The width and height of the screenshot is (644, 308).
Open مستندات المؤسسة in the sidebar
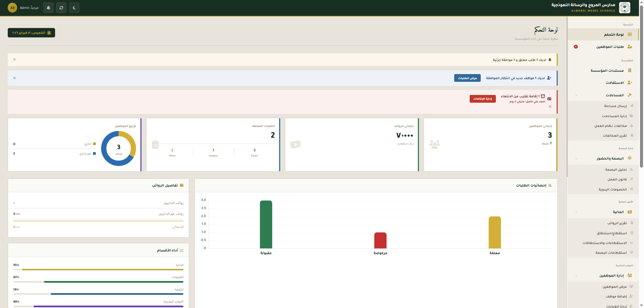coord(607,71)
